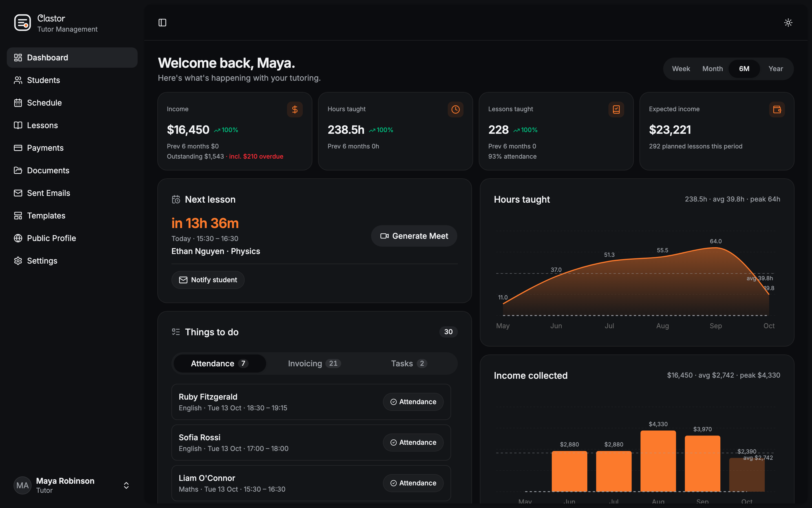Open the Lessons section
This screenshot has width=812, height=508.
click(72, 125)
